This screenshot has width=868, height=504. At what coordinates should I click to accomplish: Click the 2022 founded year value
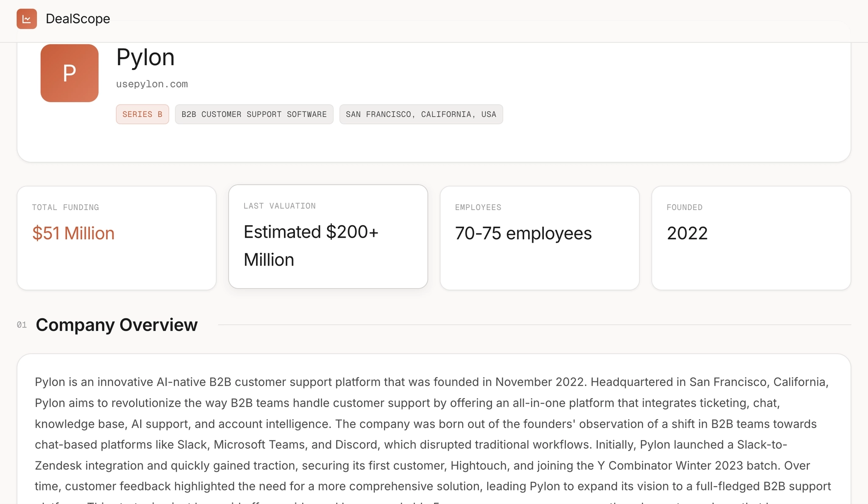687,233
